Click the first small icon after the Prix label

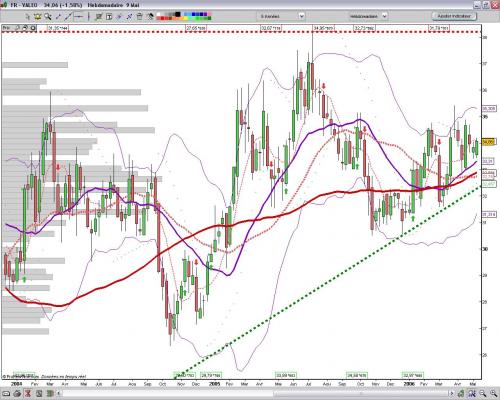18,28
